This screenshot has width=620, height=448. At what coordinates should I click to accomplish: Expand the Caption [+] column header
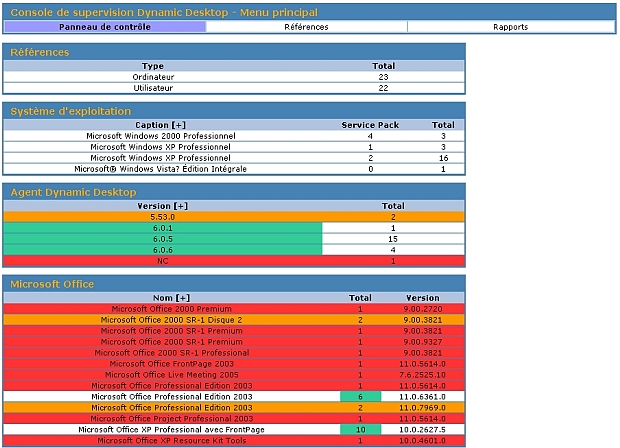[160, 125]
